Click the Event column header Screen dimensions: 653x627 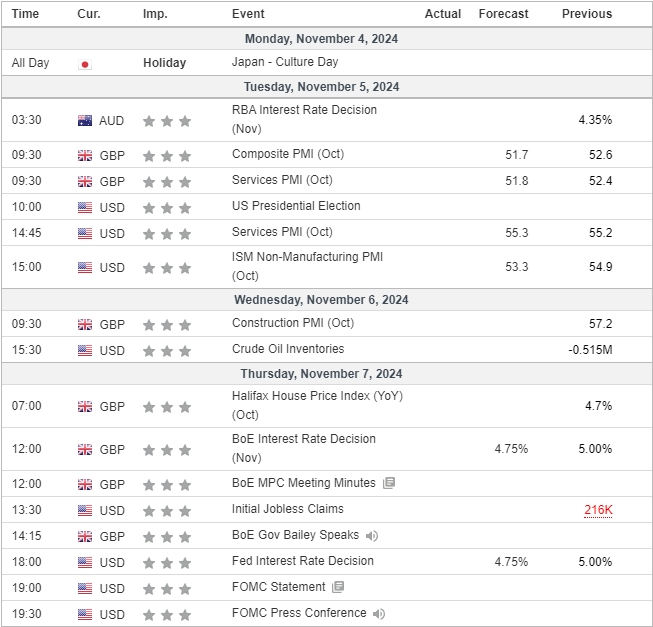point(248,14)
